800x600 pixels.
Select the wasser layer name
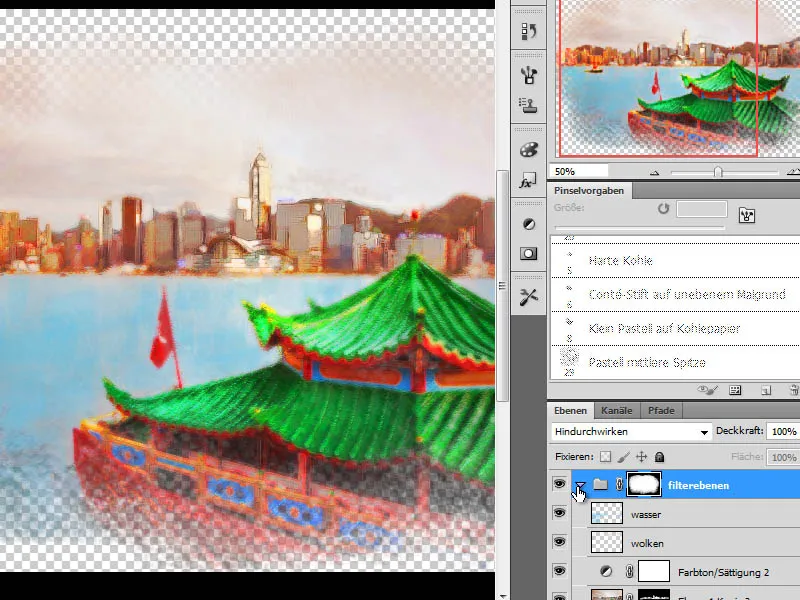click(x=645, y=515)
